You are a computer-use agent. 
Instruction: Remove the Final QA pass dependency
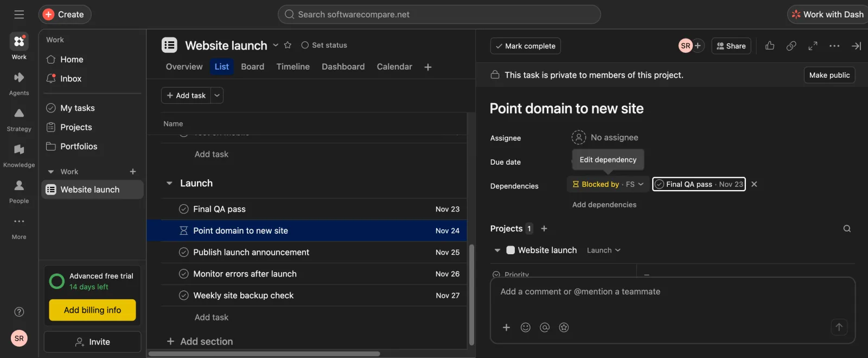(x=754, y=185)
